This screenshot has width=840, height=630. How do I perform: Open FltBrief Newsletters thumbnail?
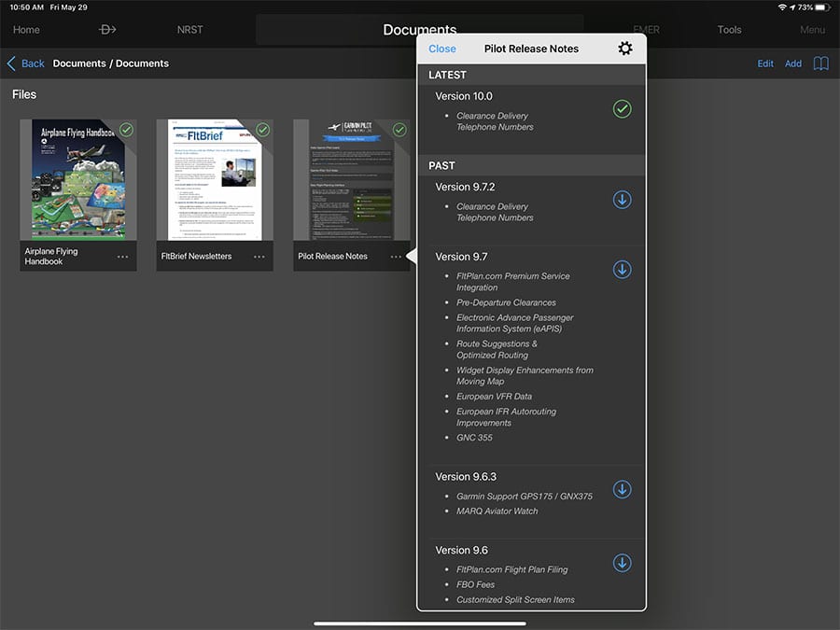click(x=215, y=179)
